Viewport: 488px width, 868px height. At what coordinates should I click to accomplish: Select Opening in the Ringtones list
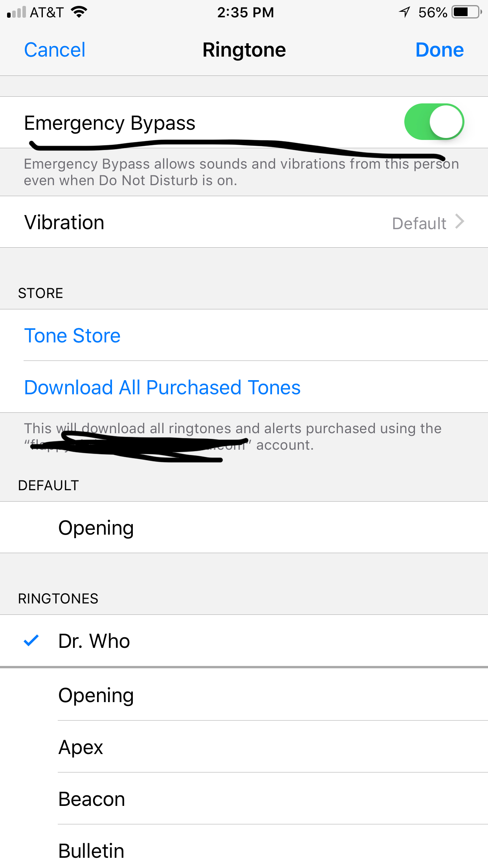pos(96,695)
